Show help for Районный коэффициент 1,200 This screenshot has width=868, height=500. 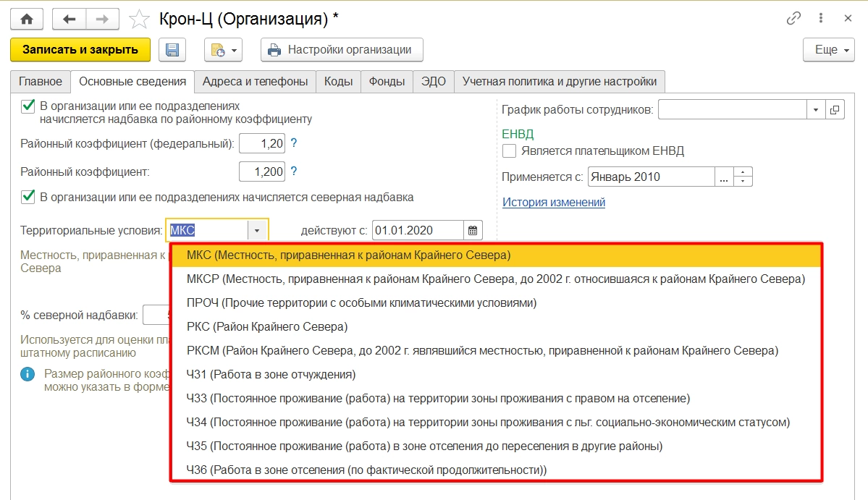[x=294, y=171]
